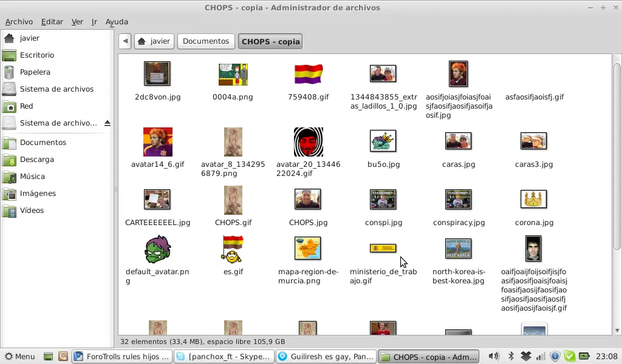The width and height of the screenshot is (622, 364).
Task: Open the Ayuda menu
Action: pos(117,22)
